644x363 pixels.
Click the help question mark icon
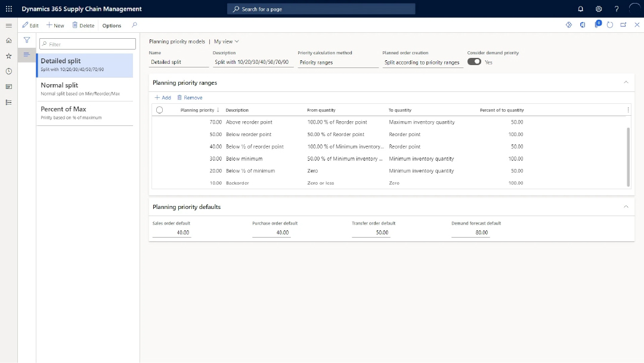617,9
